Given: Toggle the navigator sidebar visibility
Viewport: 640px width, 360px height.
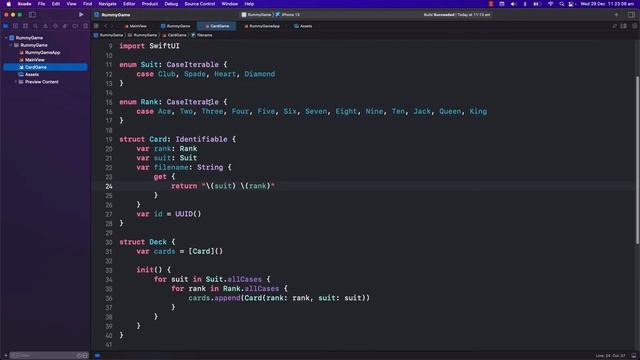Looking at the screenshot, I should [32, 15].
